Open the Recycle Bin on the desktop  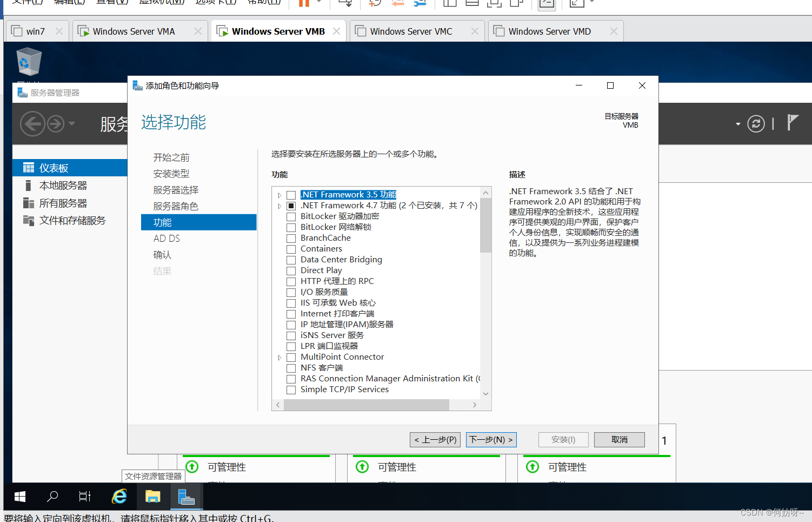(x=29, y=62)
